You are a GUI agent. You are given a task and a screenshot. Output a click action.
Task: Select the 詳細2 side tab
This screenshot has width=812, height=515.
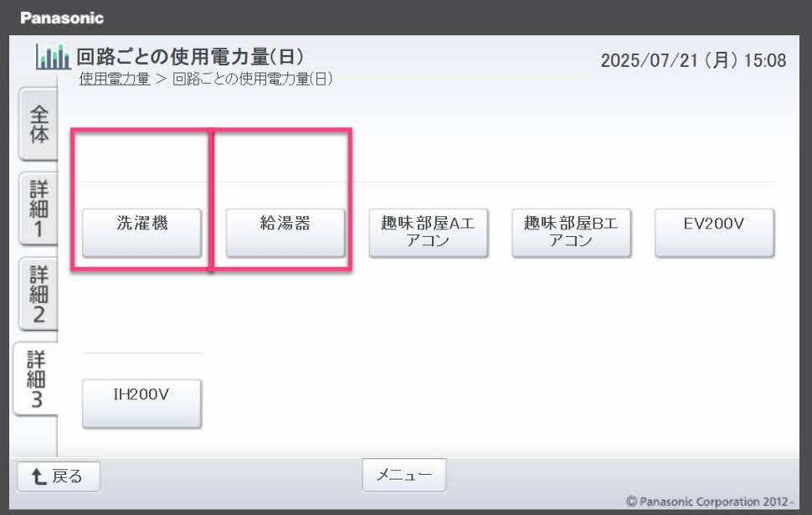coord(39,294)
